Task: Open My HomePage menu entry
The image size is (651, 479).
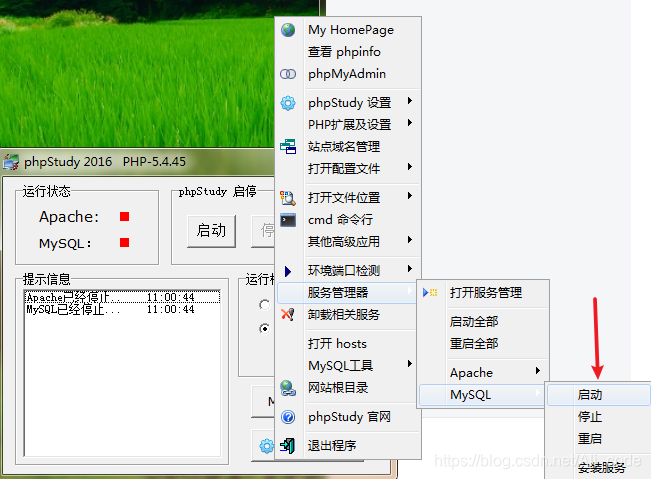Action: point(348,30)
